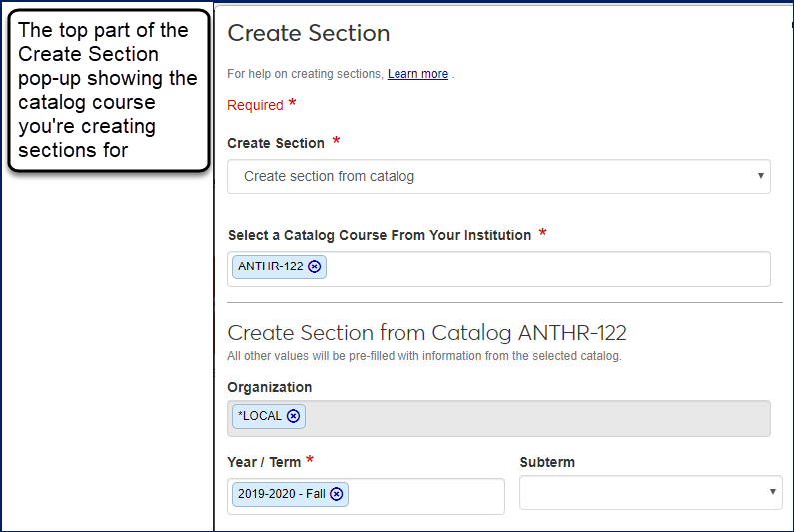Remove the 2019-2020 - Fall term tag

337,494
